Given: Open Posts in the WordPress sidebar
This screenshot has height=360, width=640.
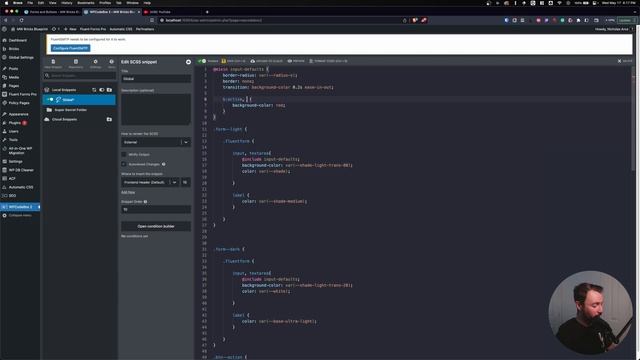Looking at the screenshot, I should coord(13,69).
